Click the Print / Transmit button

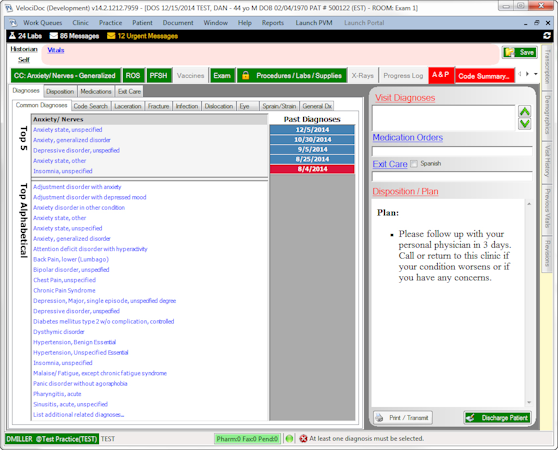(x=403, y=418)
